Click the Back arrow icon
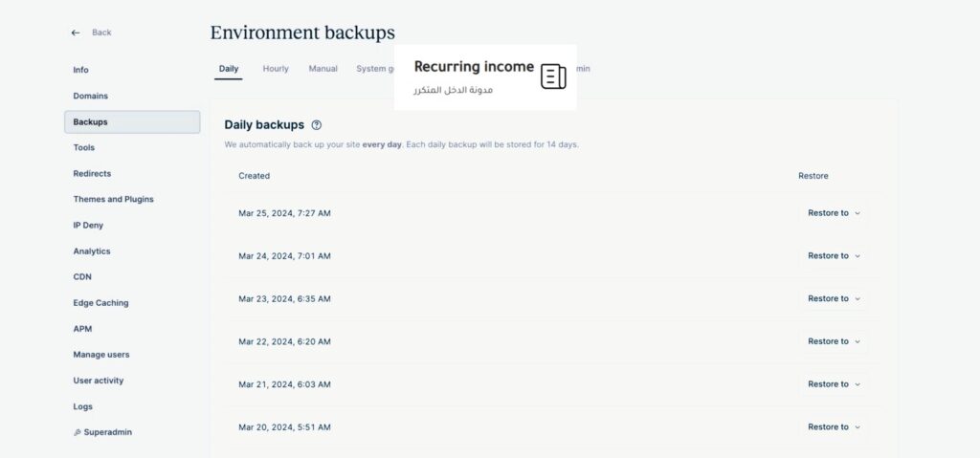The width and height of the screenshot is (980, 458). [76, 33]
